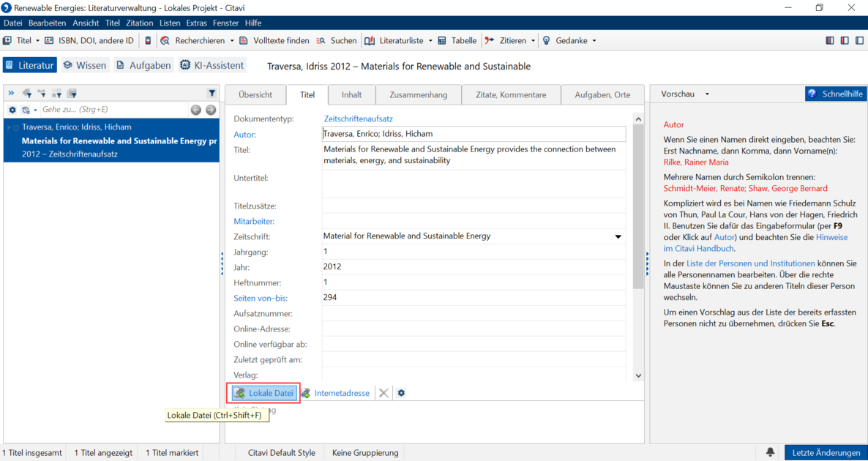Image resolution: width=868 pixels, height=461 pixels.
Task: Click the Zeitschriftenaufsatz document type link
Action: (358, 119)
